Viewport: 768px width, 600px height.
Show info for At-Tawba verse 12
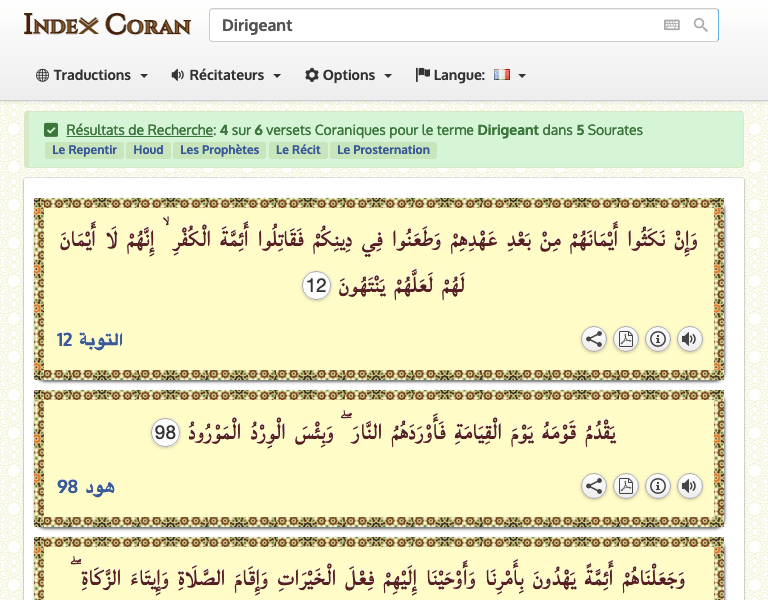coord(657,339)
